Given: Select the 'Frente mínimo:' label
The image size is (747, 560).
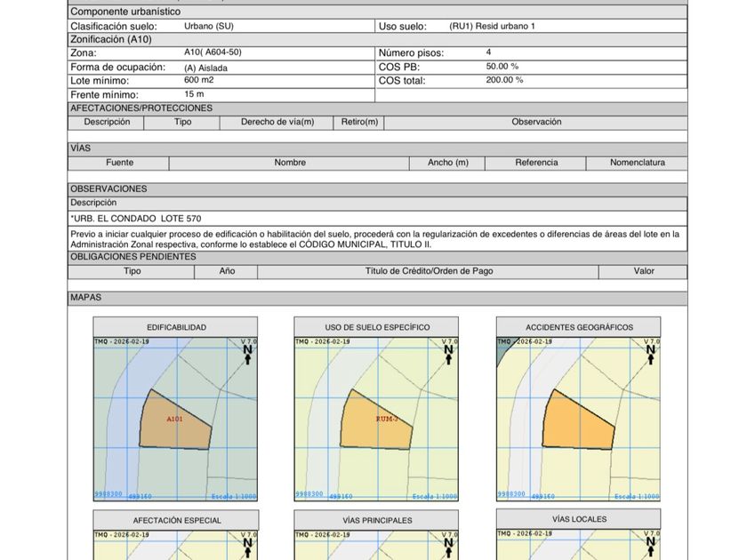Looking at the screenshot, I should click(x=104, y=95).
